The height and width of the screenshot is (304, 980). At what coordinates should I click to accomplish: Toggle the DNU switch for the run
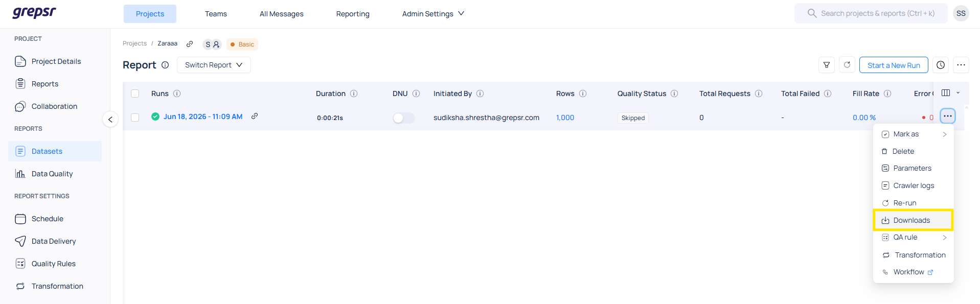tap(403, 118)
